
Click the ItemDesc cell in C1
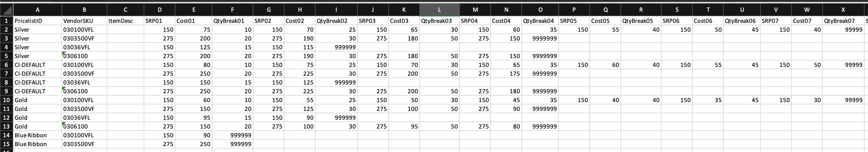[x=125, y=21]
